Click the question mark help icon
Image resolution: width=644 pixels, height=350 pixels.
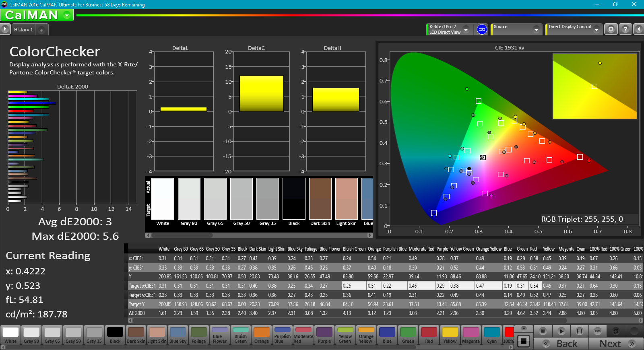(x=625, y=29)
